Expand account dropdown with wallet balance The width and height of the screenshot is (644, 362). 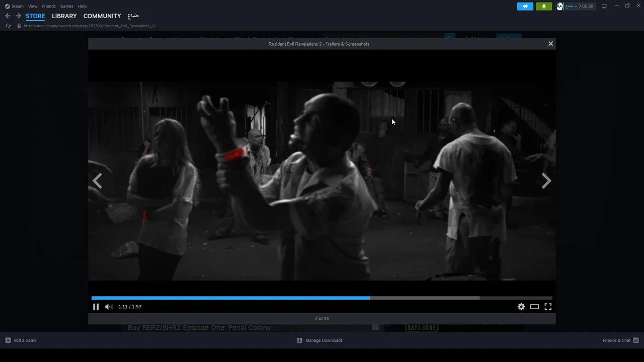coord(580,6)
